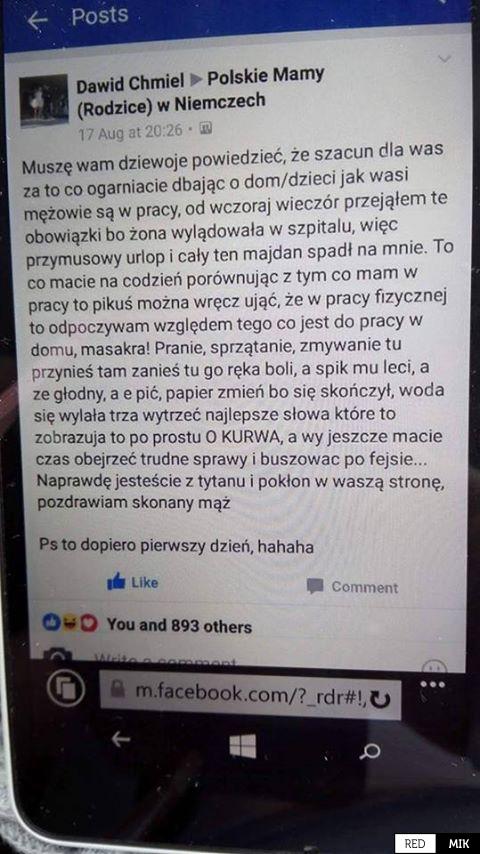
Task: Open browser three-dots more menu
Action: 433,684
